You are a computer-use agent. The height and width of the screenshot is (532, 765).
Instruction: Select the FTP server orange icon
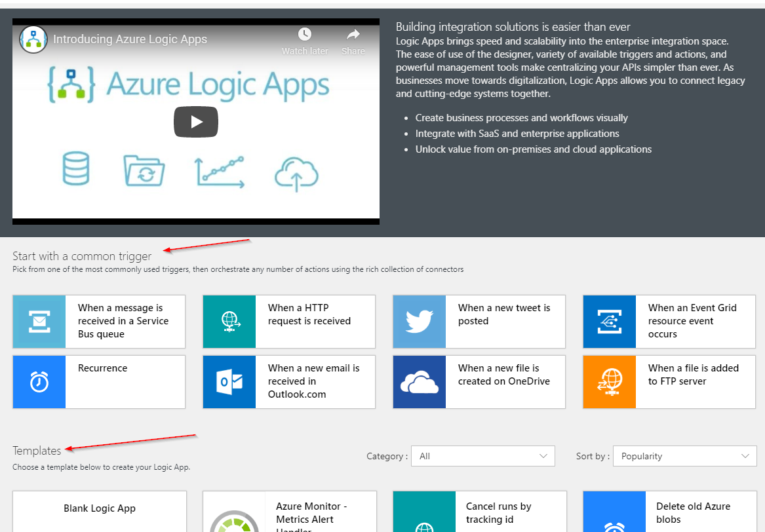[609, 381]
